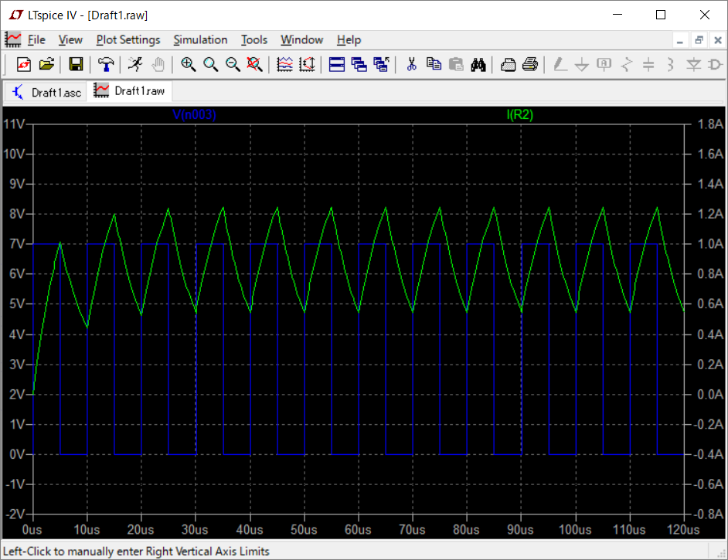The height and width of the screenshot is (560, 728).
Task: Select the generic component gate tool
Action: pyautogui.click(x=716, y=64)
